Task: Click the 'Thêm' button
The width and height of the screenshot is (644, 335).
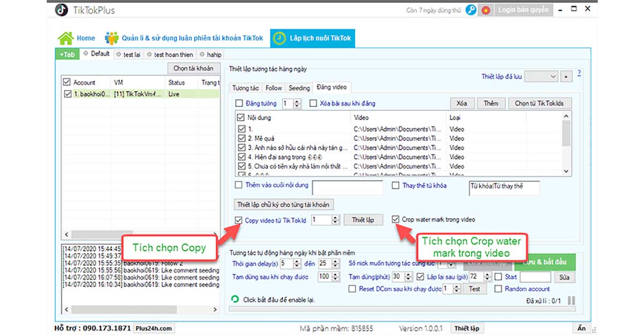Action: click(x=491, y=103)
